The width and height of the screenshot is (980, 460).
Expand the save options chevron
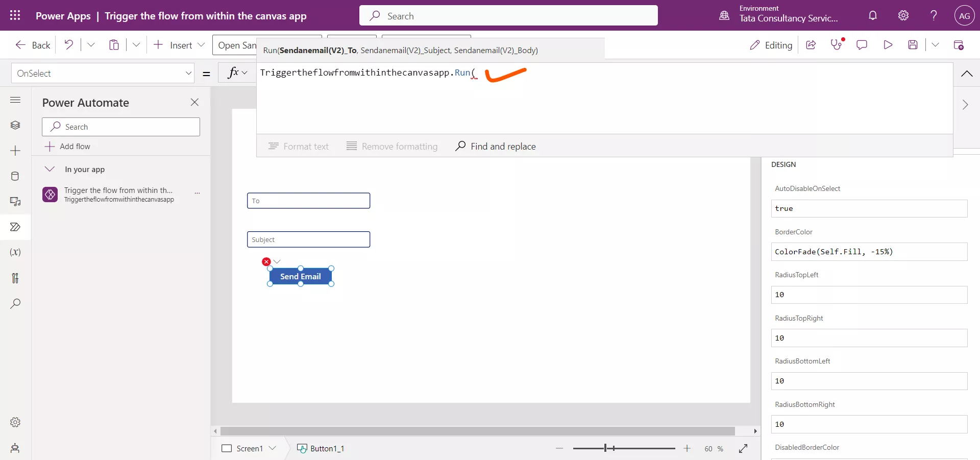coord(936,45)
